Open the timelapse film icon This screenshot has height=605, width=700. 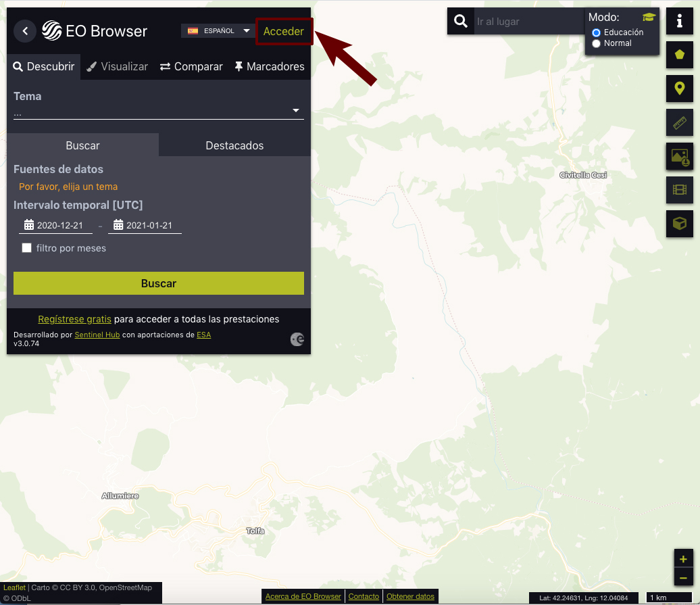pos(680,189)
